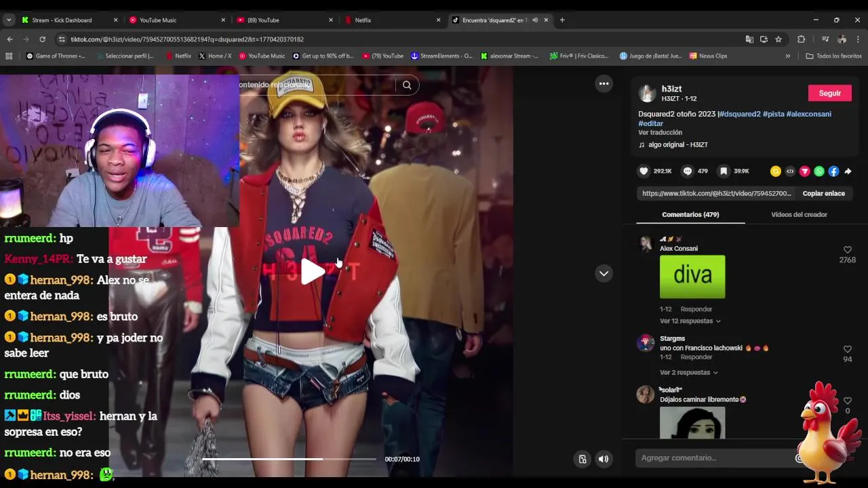Open the #alexconsani hashtag
868x488 pixels.
pyautogui.click(x=808, y=114)
